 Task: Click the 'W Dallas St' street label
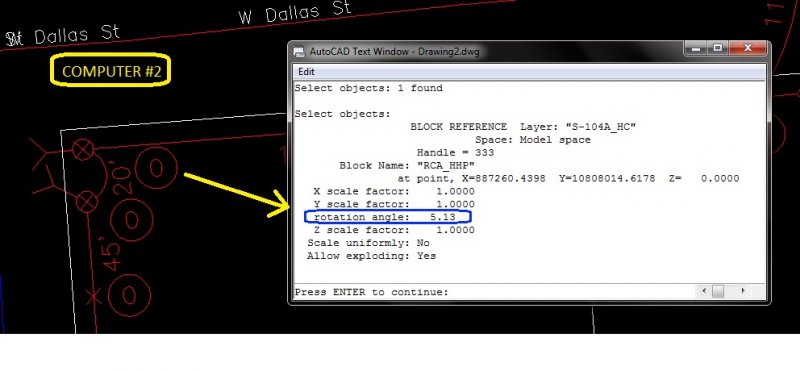(x=295, y=13)
